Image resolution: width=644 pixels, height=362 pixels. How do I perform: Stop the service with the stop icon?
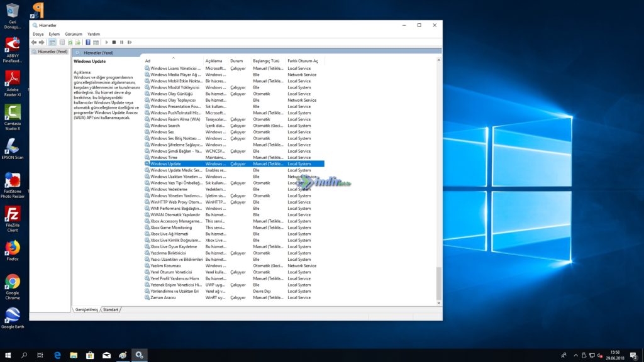[x=114, y=42]
